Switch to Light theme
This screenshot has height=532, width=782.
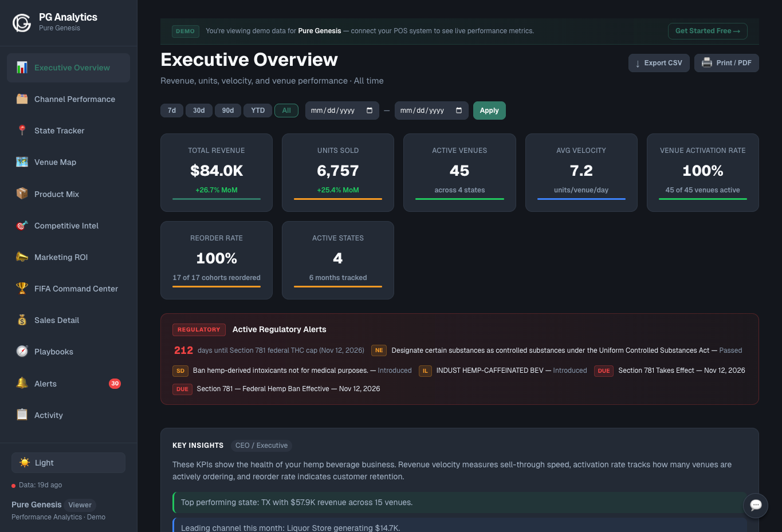click(68, 462)
